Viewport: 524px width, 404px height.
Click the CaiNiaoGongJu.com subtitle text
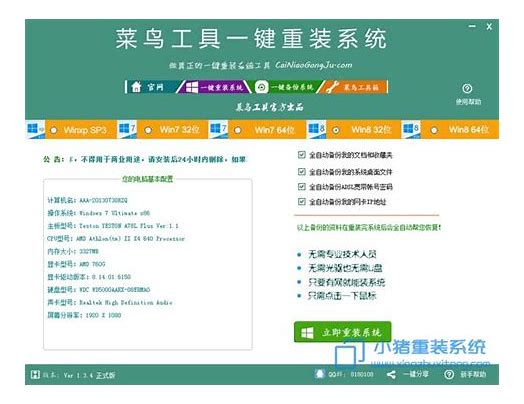point(313,65)
